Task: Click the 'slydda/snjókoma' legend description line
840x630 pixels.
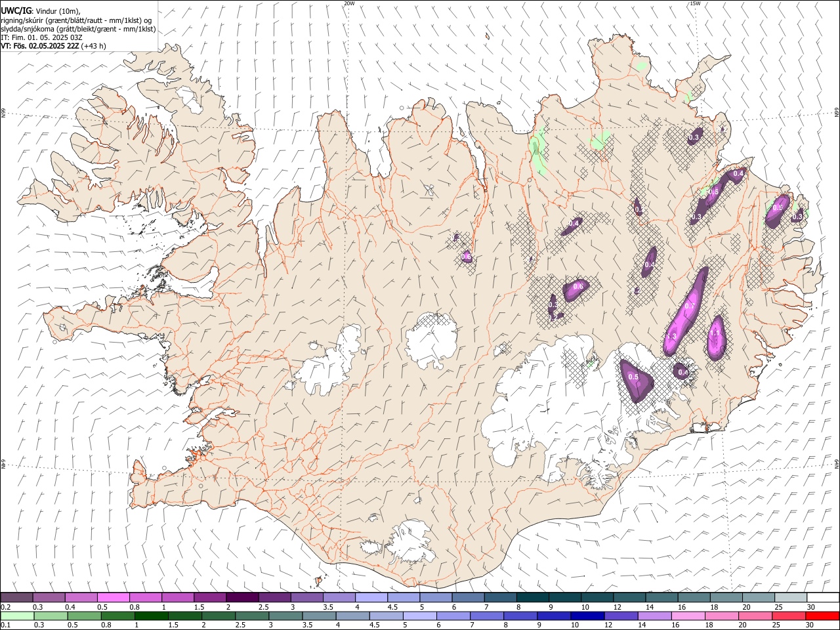Action: 78,29
